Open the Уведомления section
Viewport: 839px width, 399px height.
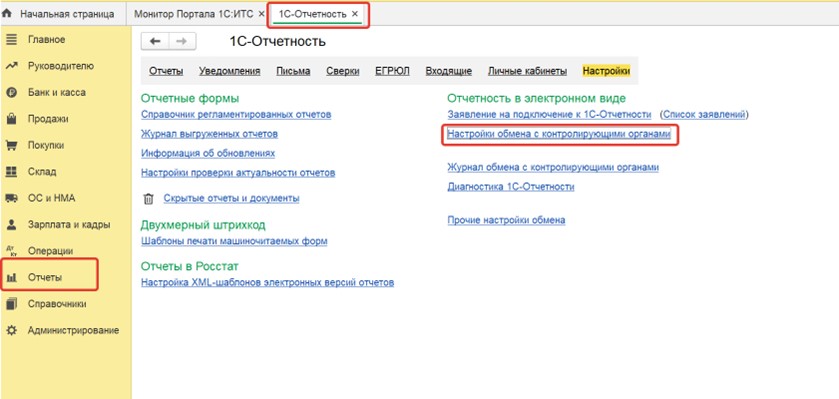[230, 71]
